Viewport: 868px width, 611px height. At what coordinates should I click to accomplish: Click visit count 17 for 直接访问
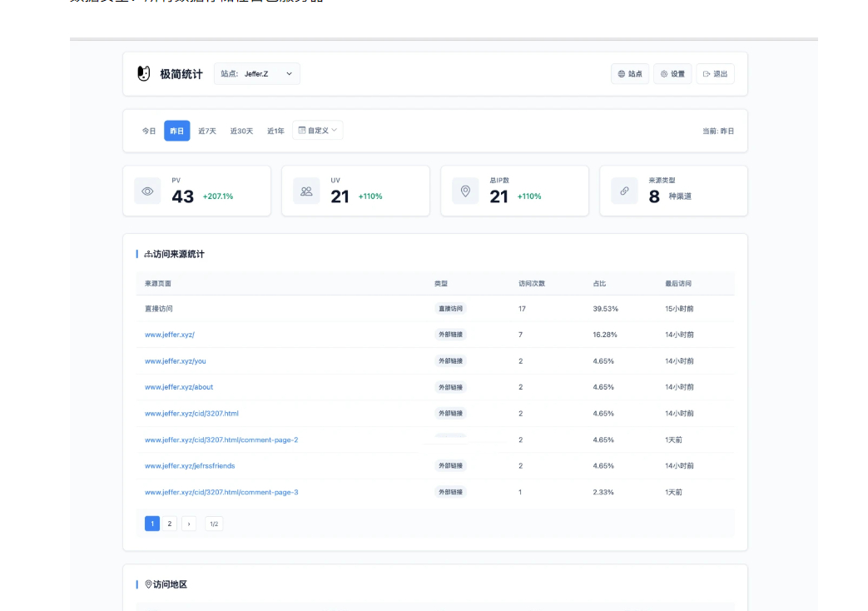(522, 309)
